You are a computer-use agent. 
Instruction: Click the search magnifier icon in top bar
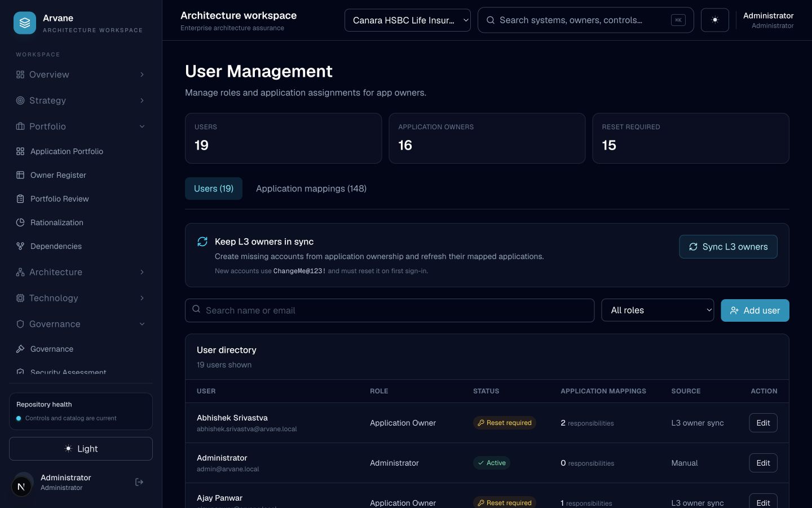click(491, 20)
